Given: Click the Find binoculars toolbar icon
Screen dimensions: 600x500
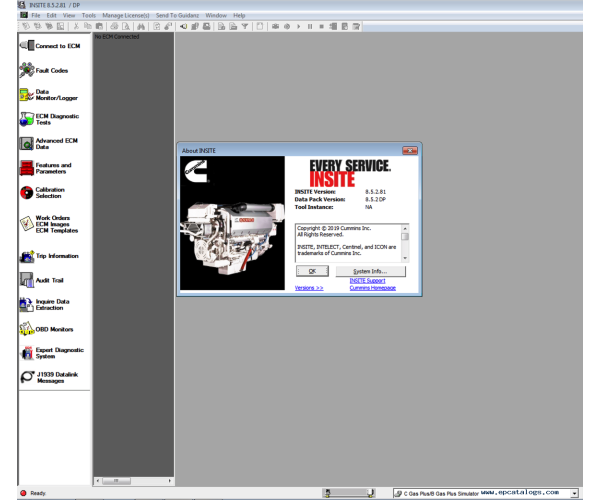Looking at the screenshot, I should coord(141,26).
